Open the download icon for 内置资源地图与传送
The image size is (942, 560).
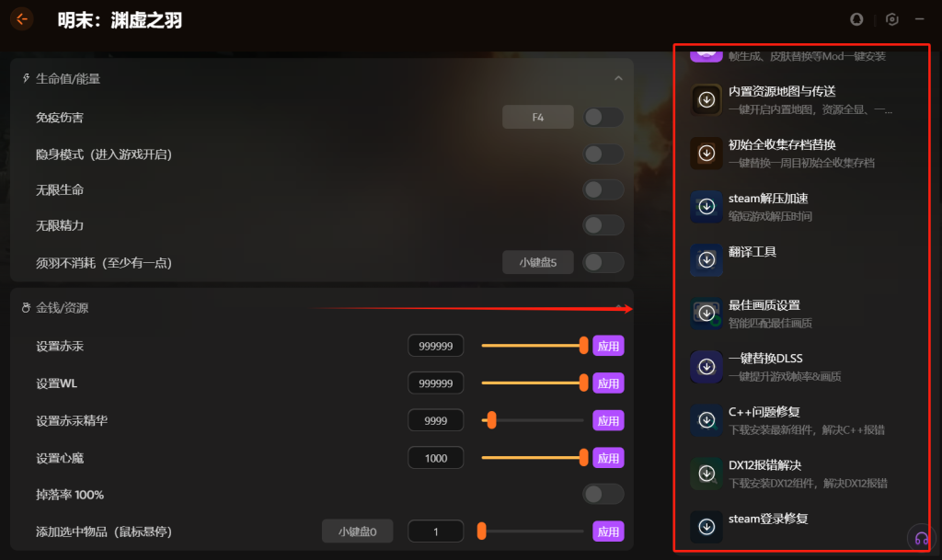[706, 99]
